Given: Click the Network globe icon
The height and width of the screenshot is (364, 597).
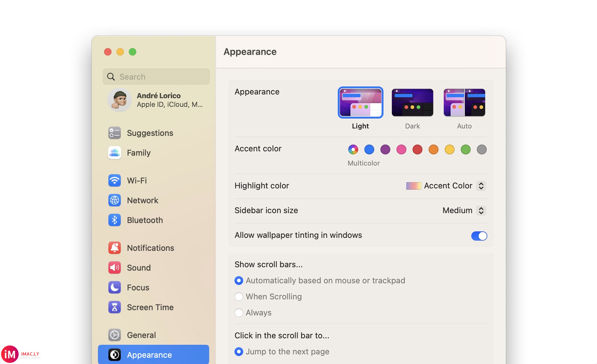Looking at the screenshot, I should click(x=114, y=200).
